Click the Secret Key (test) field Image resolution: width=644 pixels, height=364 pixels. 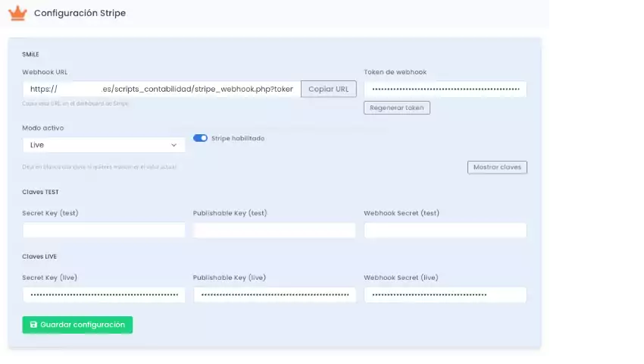point(104,231)
